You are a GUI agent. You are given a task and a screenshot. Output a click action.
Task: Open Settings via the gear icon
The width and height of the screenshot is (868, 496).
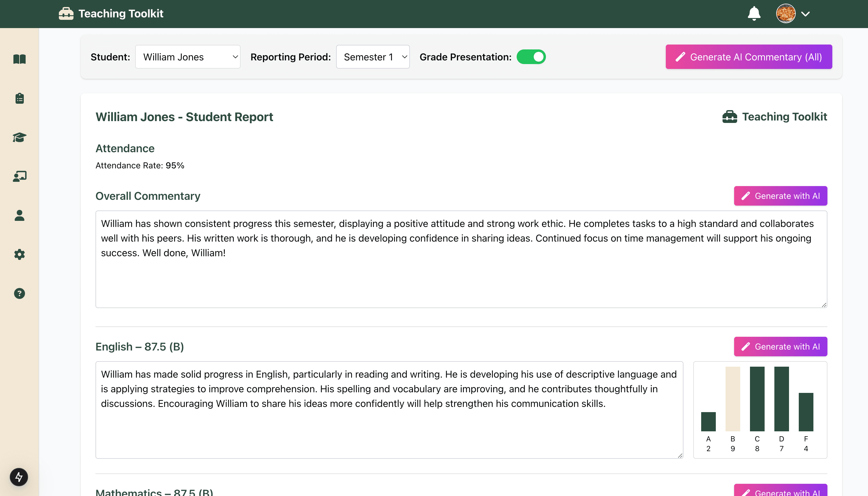coord(20,254)
